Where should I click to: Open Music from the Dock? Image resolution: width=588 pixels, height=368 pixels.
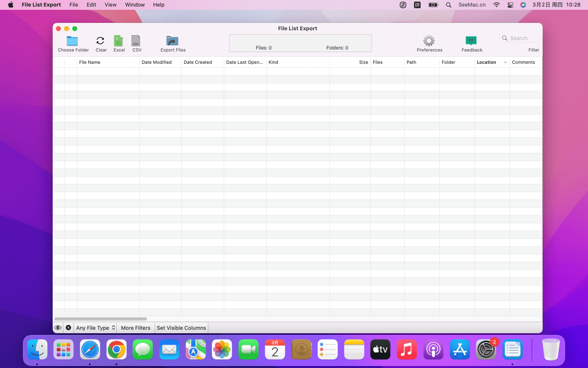click(x=407, y=350)
